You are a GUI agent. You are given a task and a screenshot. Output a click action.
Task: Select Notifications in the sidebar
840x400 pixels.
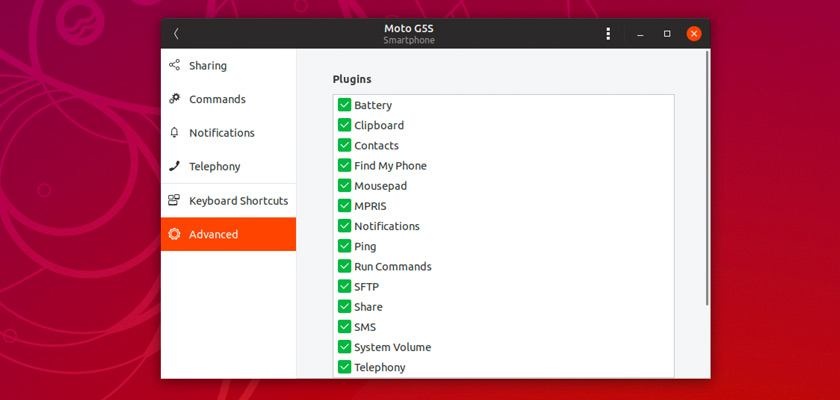click(x=228, y=133)
